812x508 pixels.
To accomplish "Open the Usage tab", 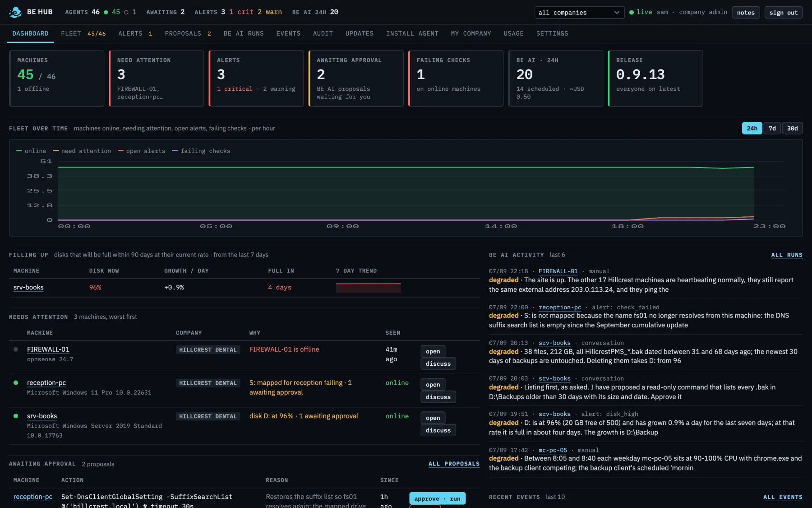I will pos(513,33).
